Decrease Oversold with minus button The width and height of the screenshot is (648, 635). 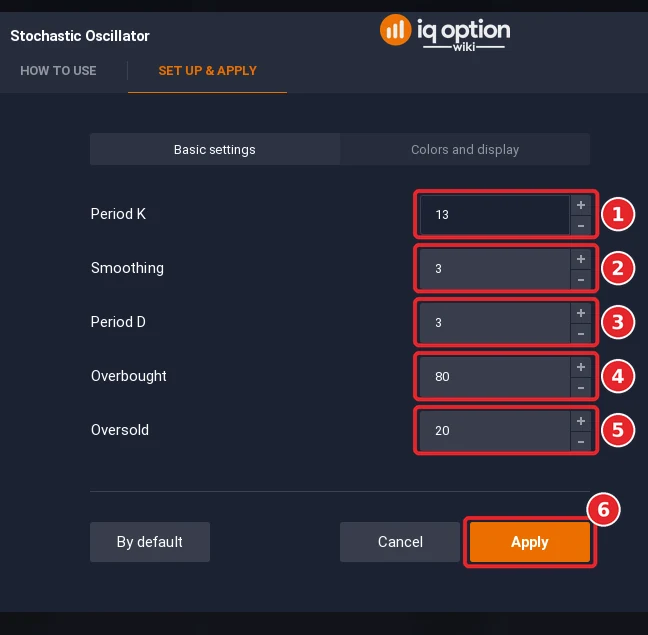[581, 442]
